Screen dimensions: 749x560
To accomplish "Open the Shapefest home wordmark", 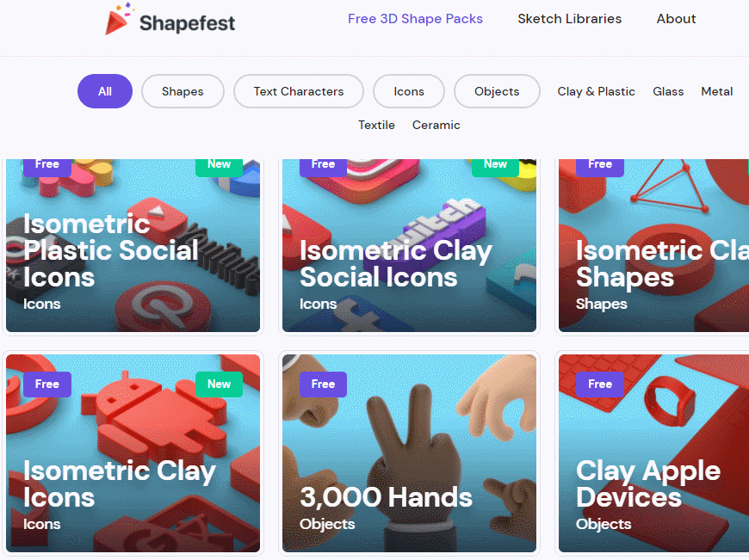I will coord(188,23).
